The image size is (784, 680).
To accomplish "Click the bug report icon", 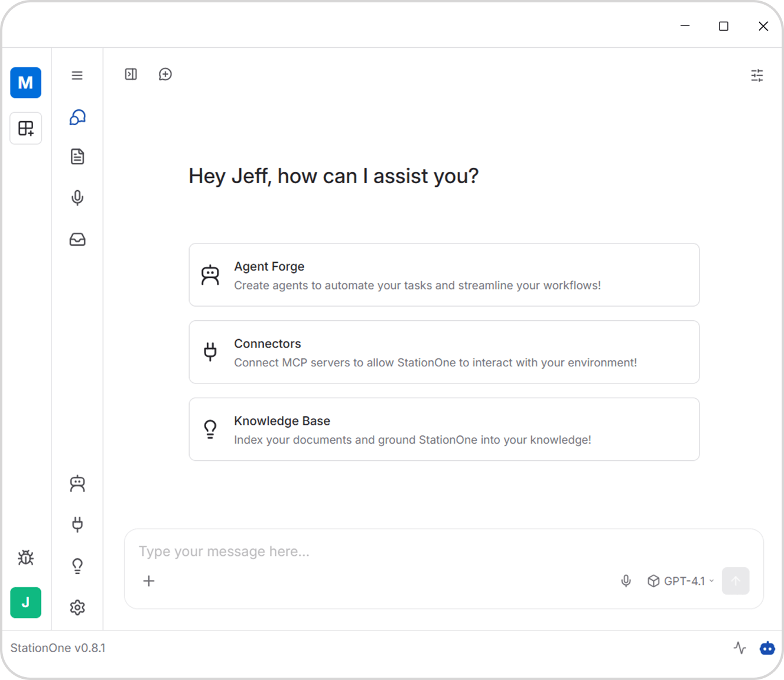I will pyautogui.click(x=25, y=558).
